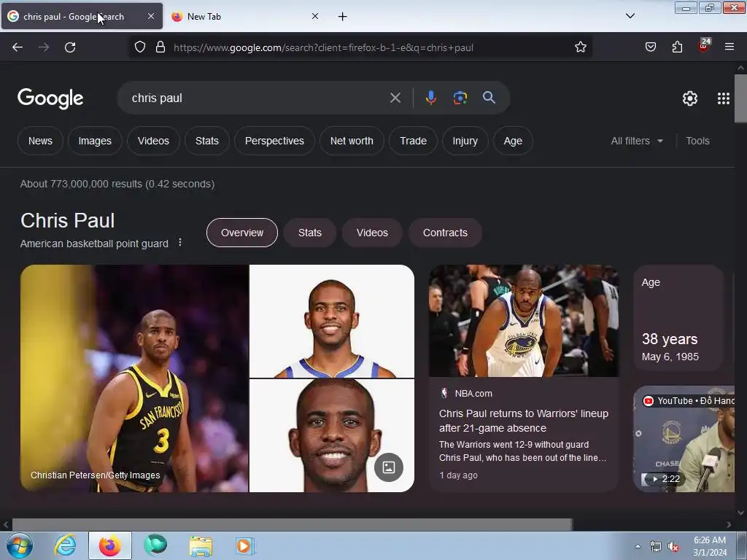Open the Contracts knowledge panel tab
This screenshot has height=560, width=747.
[445, 233]
